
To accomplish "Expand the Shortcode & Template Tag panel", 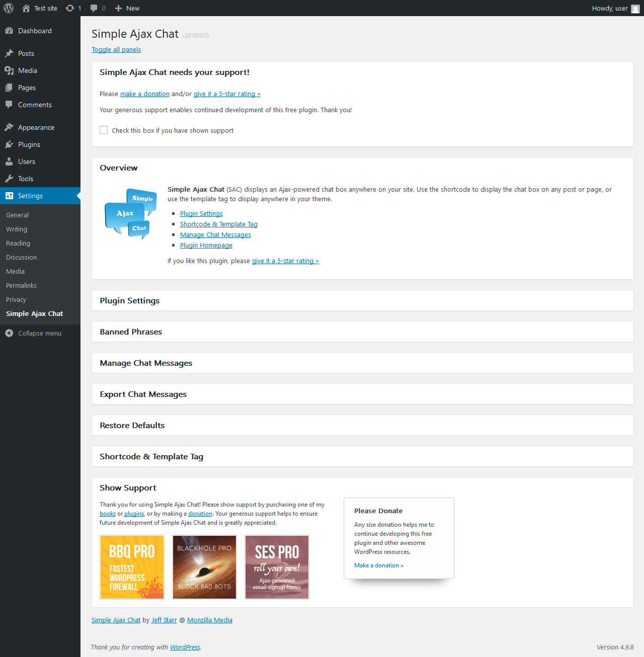I will 362,456.
